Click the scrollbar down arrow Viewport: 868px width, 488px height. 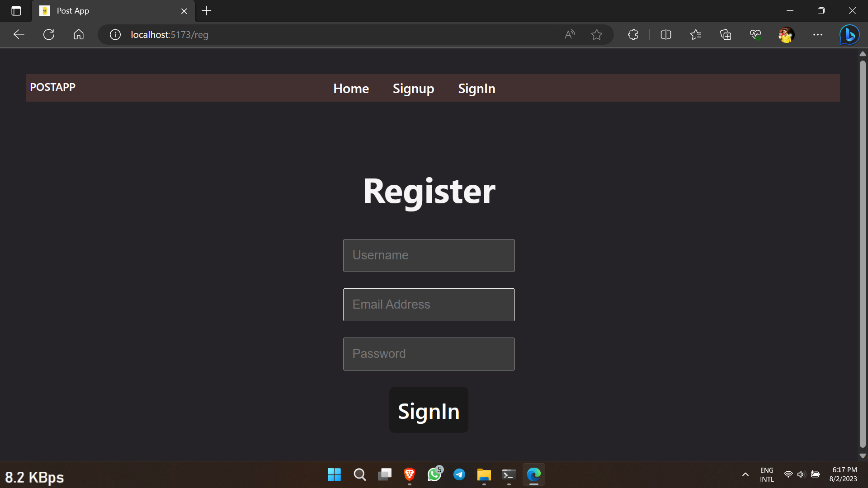(863, 455)
